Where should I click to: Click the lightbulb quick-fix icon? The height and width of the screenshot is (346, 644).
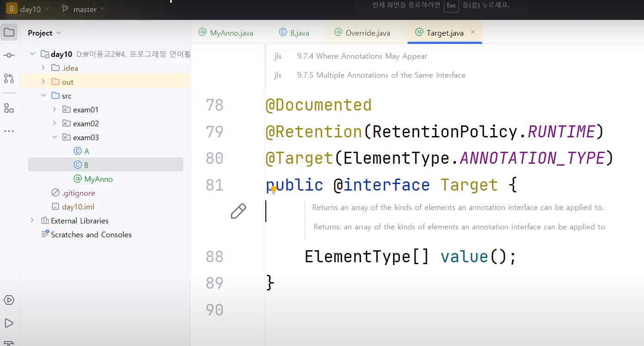[273, 190]
